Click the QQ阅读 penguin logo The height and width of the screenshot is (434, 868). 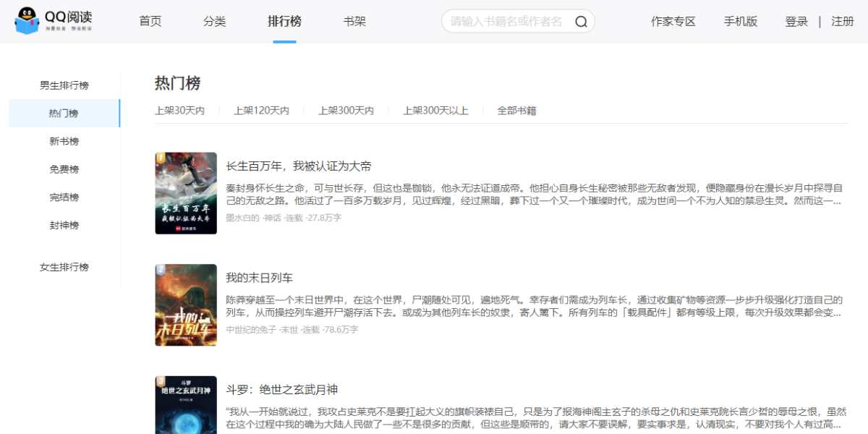(27, 21)
